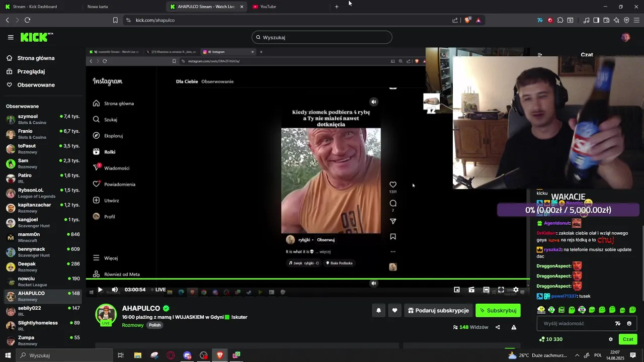This screenshot has height=362, width=644.
Task: Show hidden system tray icons chevron
Action: tap(577, 355)
